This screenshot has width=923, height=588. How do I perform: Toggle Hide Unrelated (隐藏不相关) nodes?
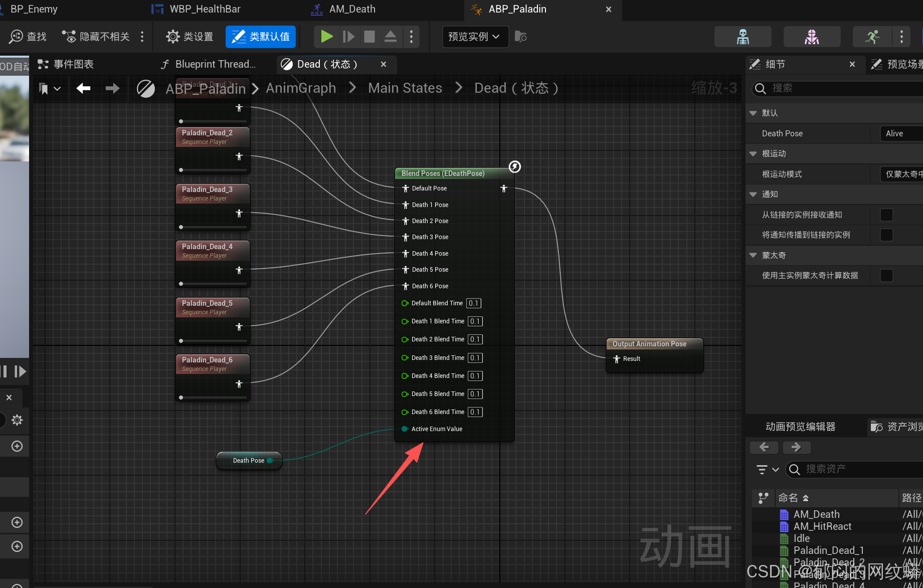95,37
